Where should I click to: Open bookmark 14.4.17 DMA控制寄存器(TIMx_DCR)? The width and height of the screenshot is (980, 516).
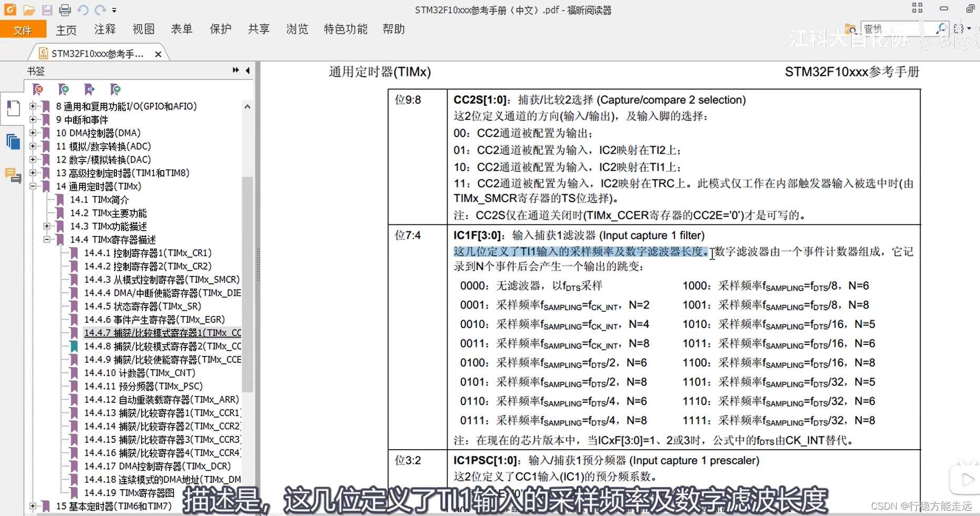(x=157, y=466)
